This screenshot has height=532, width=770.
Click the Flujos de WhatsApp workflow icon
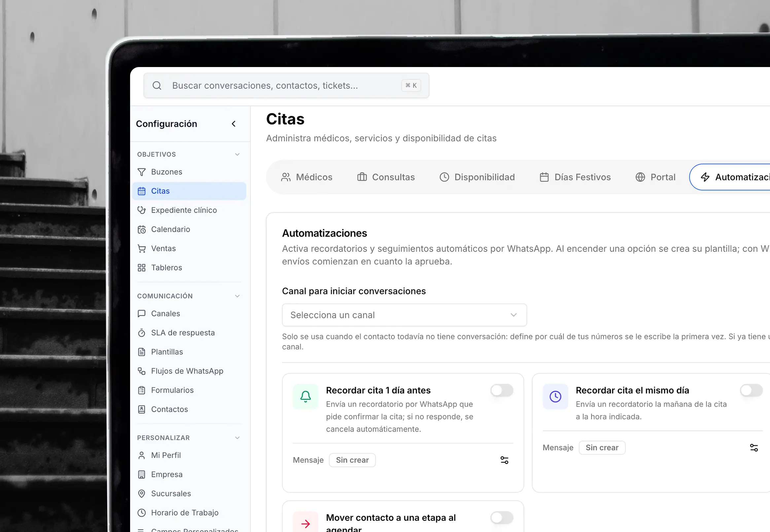[142, 371]
